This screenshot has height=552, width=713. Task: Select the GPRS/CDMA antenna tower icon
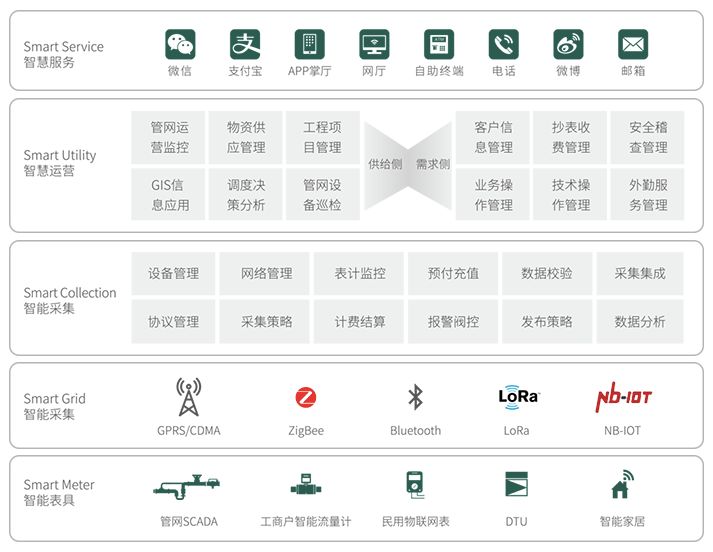[189, 397]
